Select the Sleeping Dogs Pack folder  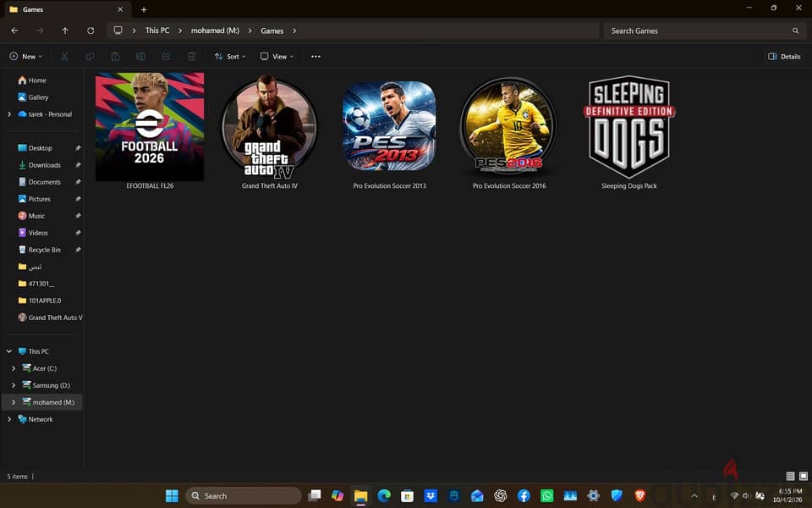tap(629, 127)
